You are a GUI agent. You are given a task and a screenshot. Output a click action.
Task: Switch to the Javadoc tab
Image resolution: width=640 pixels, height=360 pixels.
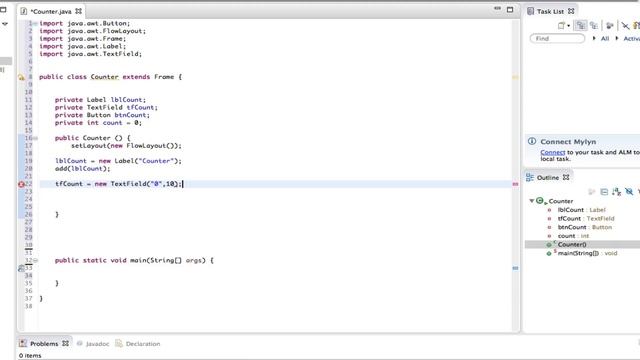(x=97, y=344)
